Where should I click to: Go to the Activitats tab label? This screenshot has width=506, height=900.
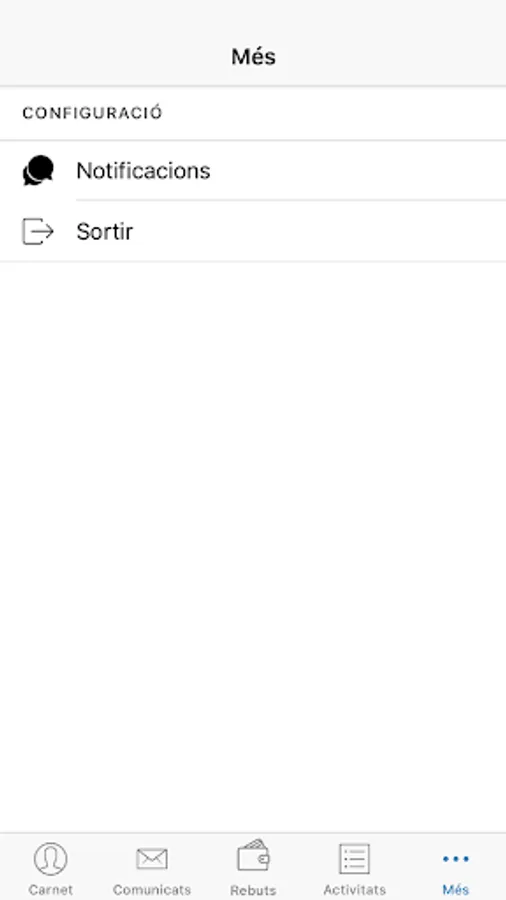pos(354,890)
